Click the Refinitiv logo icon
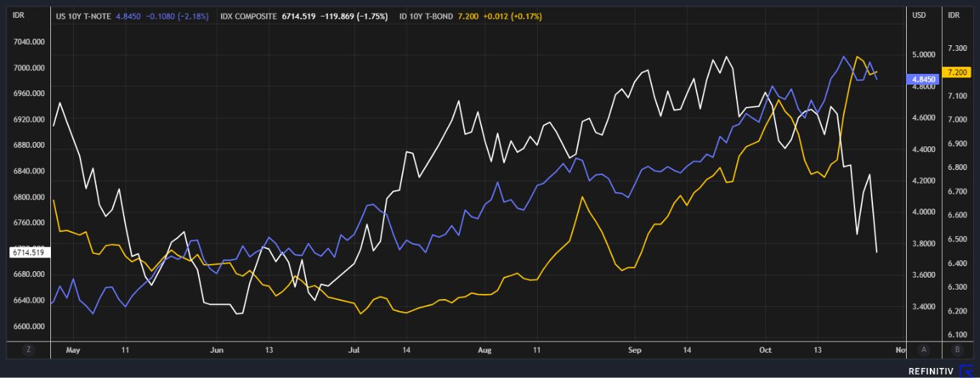980x378 pixels. [x=967, y=370]
